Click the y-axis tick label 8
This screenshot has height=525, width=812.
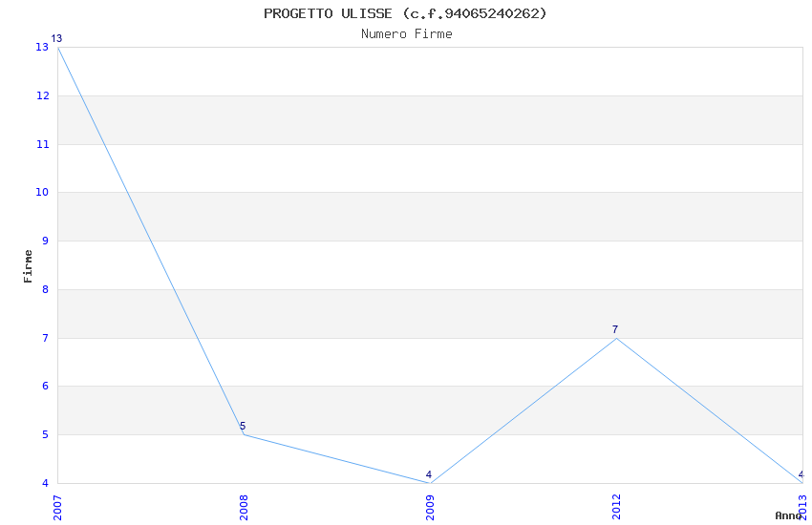[x=46, y=289]
